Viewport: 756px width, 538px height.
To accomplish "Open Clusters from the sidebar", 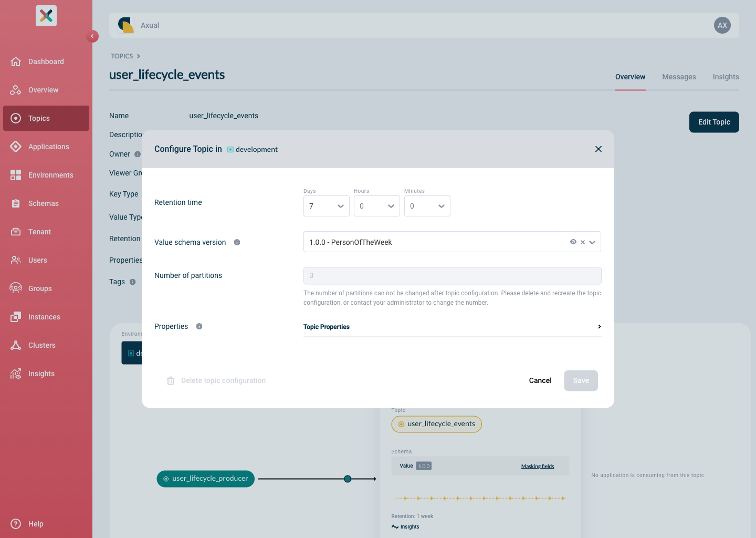I will [x=46, y=345].
